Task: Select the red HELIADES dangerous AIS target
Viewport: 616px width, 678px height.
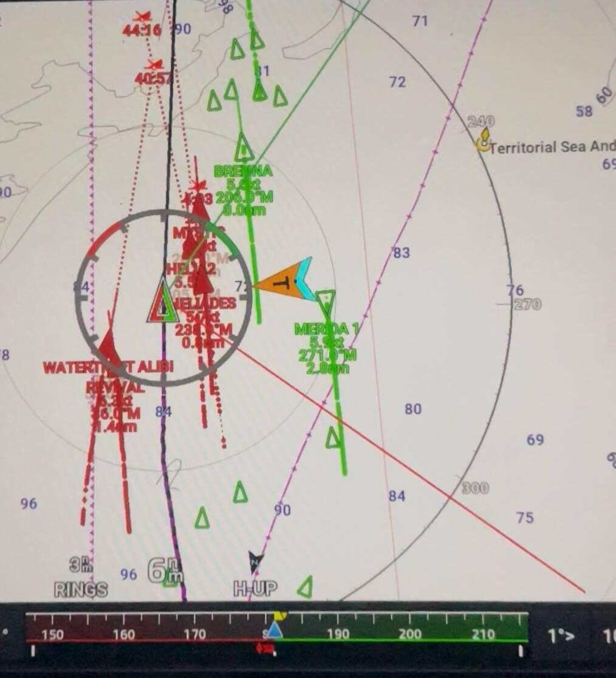Action: 203,281
